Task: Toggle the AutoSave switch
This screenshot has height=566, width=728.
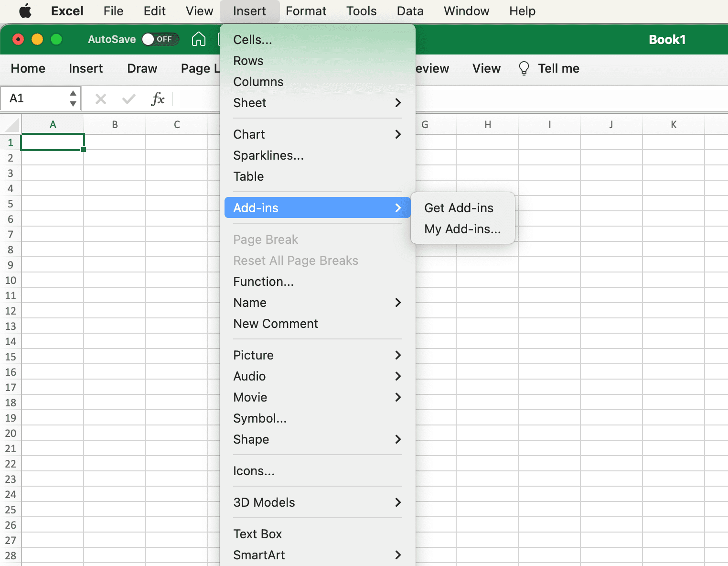Action: [161, 39]
